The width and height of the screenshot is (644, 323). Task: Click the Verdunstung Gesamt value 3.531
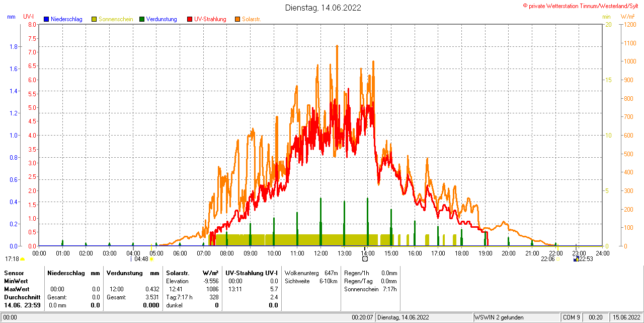click(152, 297)
